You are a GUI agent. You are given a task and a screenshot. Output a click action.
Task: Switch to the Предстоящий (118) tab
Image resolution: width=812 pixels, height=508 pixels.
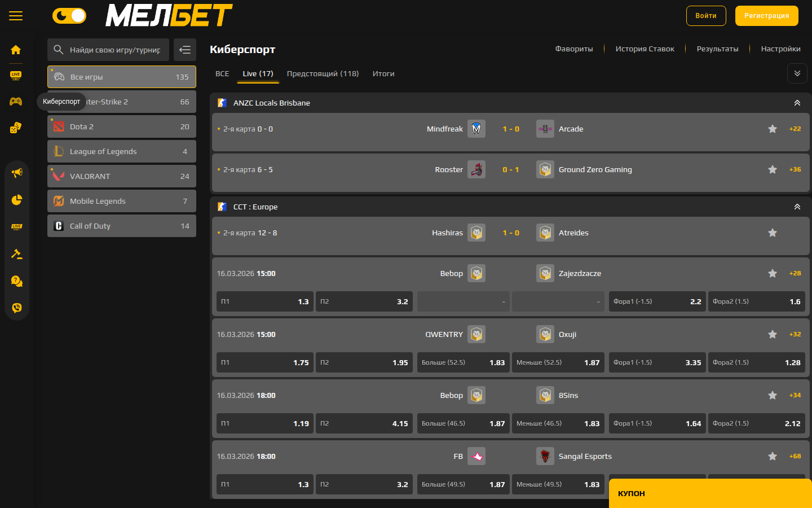[323, 73]
